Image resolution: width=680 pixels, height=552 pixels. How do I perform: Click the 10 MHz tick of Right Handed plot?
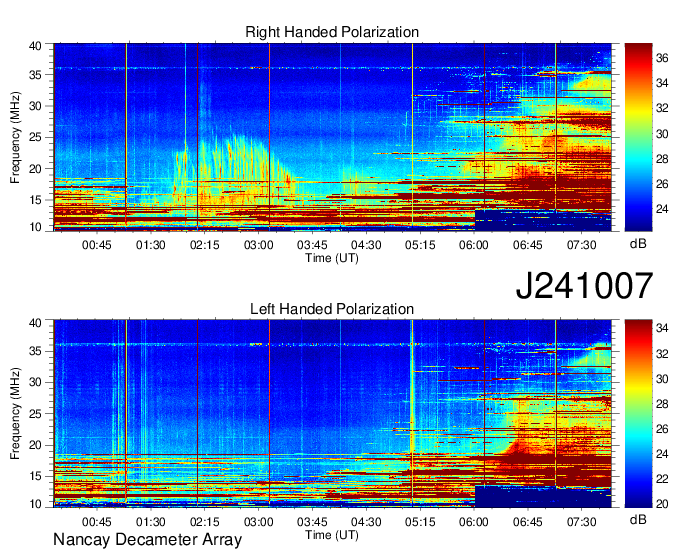pyautogui.click(x=36, y=227)
